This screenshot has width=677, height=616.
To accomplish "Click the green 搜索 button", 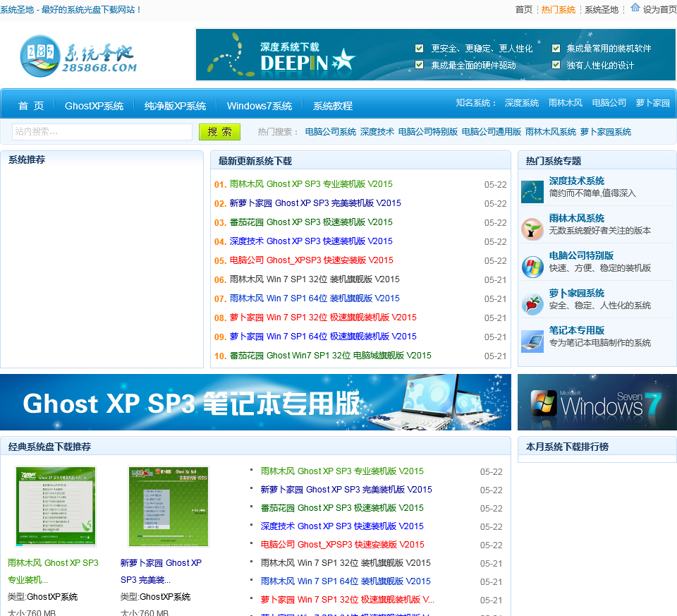I will click(219, 132).
